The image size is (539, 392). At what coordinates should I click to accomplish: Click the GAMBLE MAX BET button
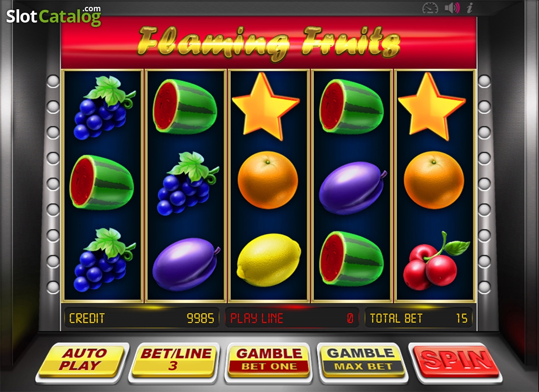tap(363, 360)
